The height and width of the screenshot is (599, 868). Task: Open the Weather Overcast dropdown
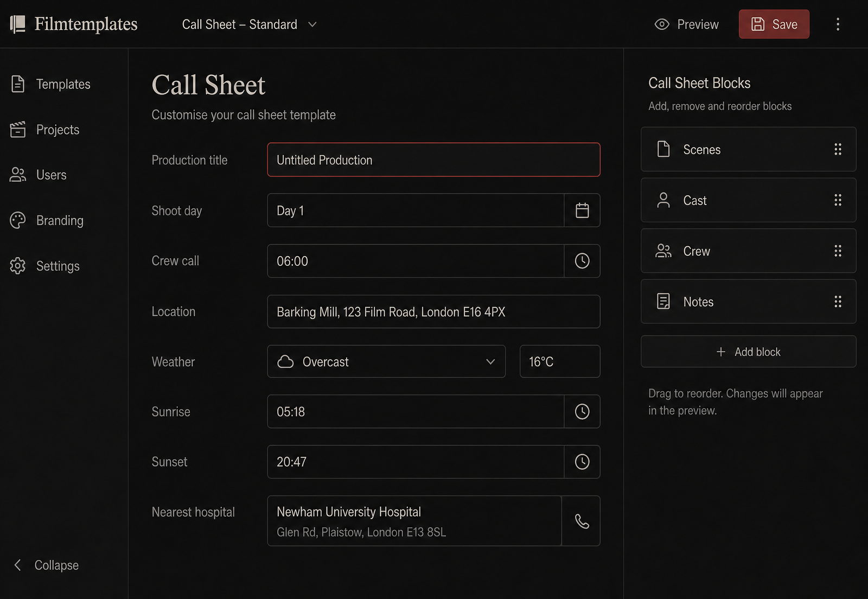pyautogui.click(x=386, y=361)
